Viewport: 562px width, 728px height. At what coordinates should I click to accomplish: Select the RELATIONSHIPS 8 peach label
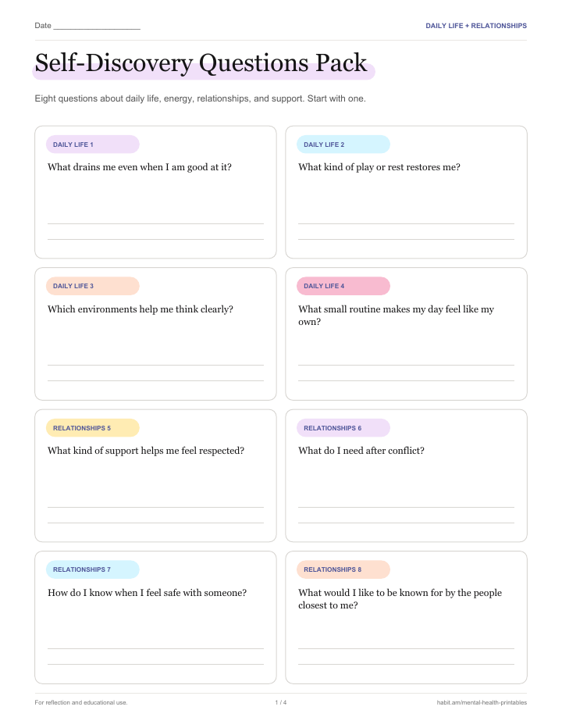pyautogui.click(x=343, y=569)
